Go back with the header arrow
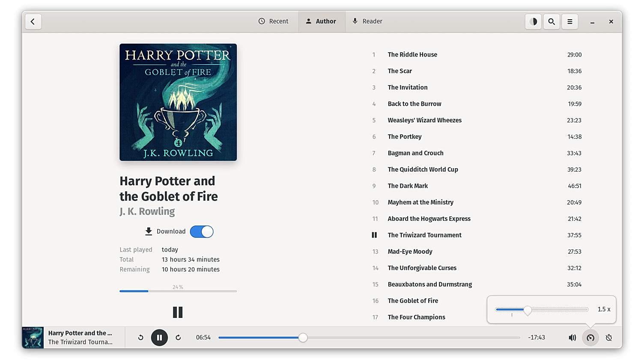The height and width of the screenshot is (362, 644). [x=33, y=21]
